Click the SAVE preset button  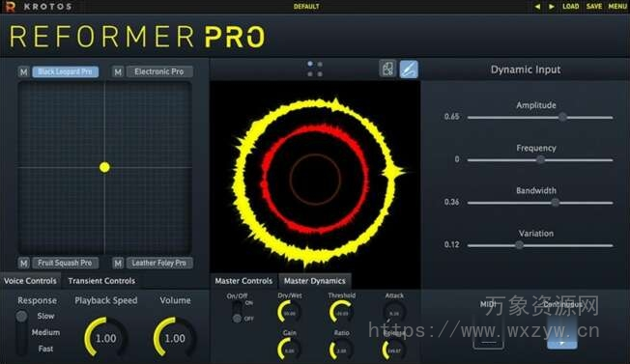click(x=594, y=7)
